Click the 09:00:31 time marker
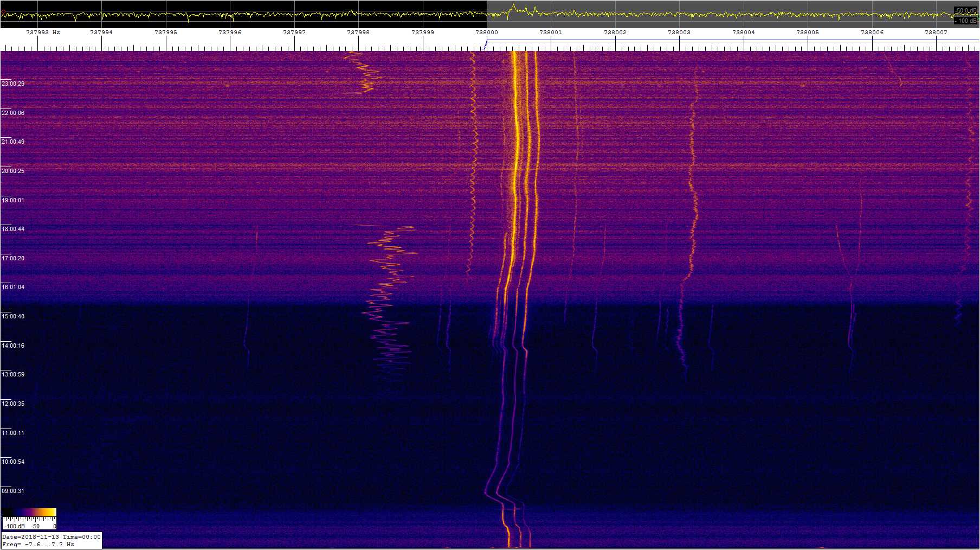This screenshot has width=980, height=550. pos(13,491)
